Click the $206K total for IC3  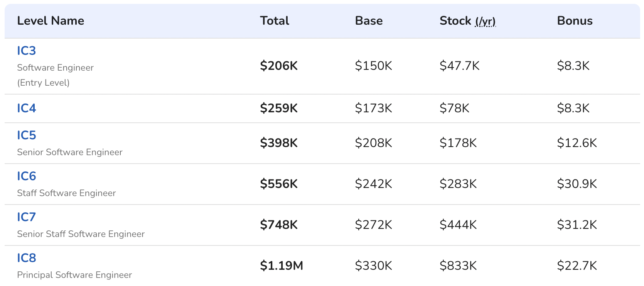point(279,66)
